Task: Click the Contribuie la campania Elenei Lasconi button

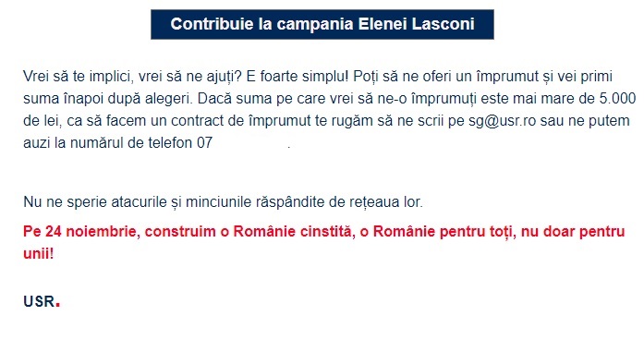Action: click(322, 24)
